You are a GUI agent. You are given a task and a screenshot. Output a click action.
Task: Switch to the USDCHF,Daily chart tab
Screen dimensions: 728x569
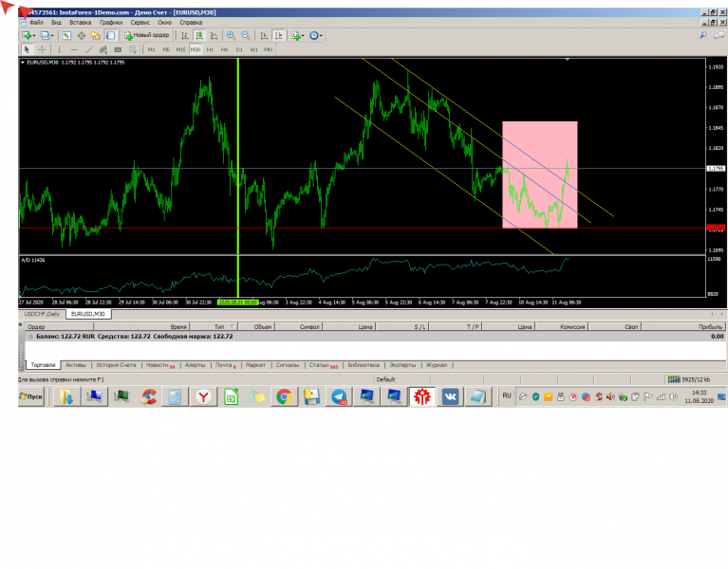coord(43,314)
